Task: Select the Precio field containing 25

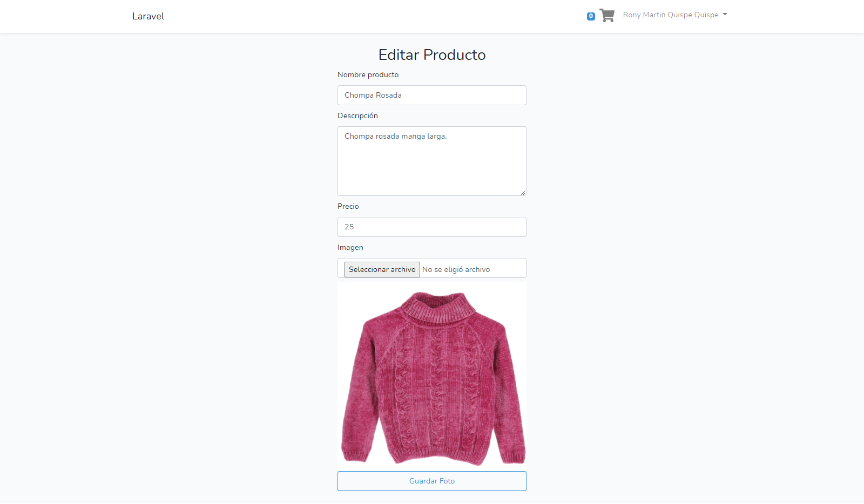Action: pos(432,227)
